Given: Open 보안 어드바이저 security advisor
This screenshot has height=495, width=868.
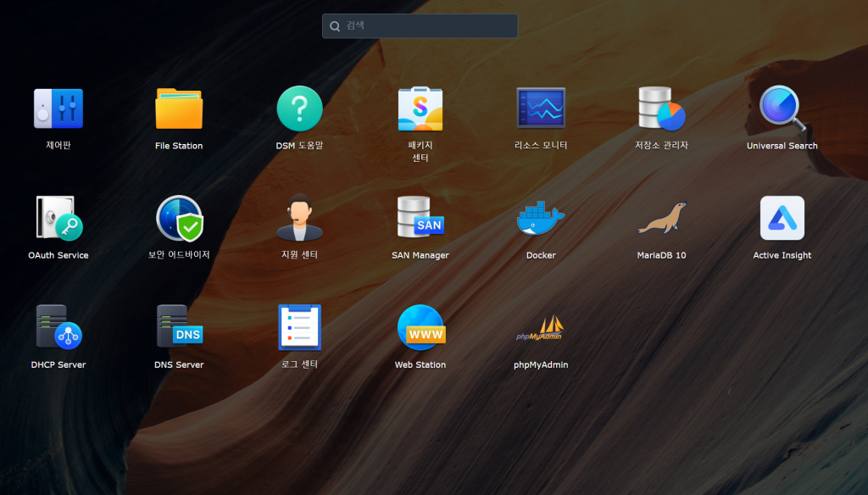Looking at the screenshot, I should tap(179, 219).
